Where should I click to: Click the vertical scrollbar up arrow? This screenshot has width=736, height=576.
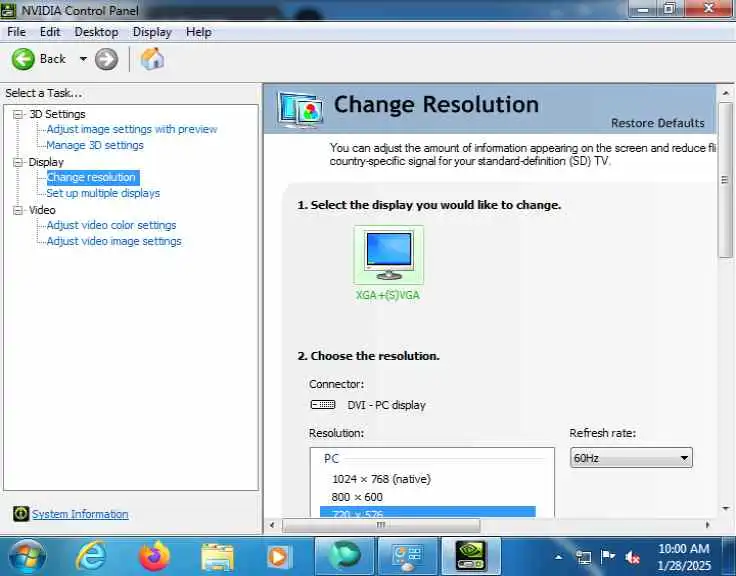(726, 93)
